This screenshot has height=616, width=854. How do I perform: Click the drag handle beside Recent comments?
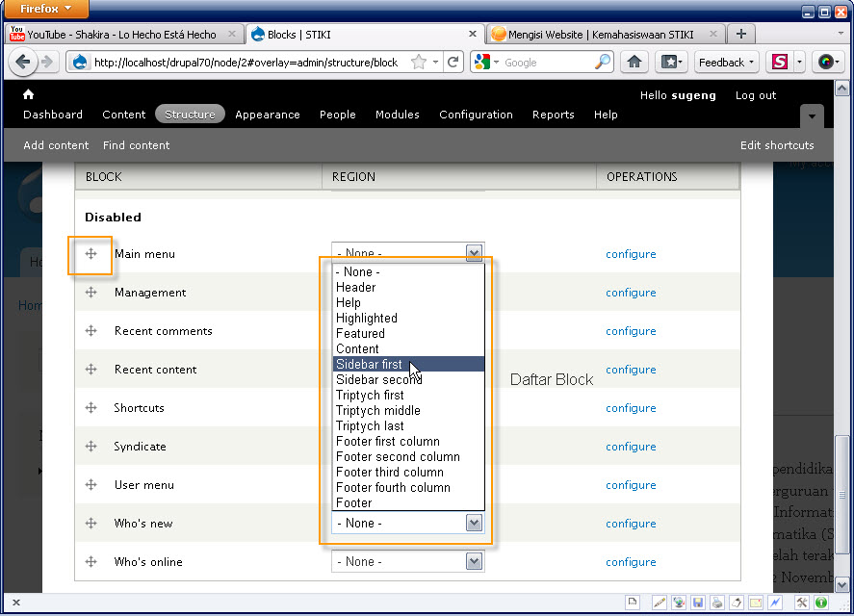click(91, 331)
